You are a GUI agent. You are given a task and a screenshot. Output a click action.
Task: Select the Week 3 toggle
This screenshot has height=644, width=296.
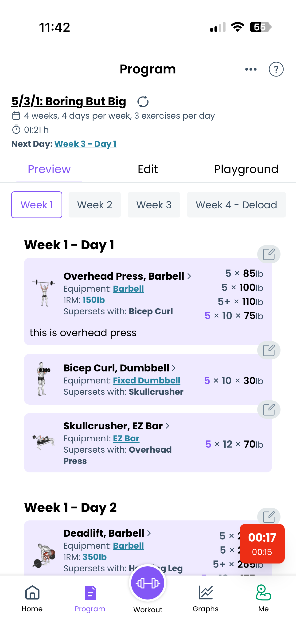click(x=154, y=205)
